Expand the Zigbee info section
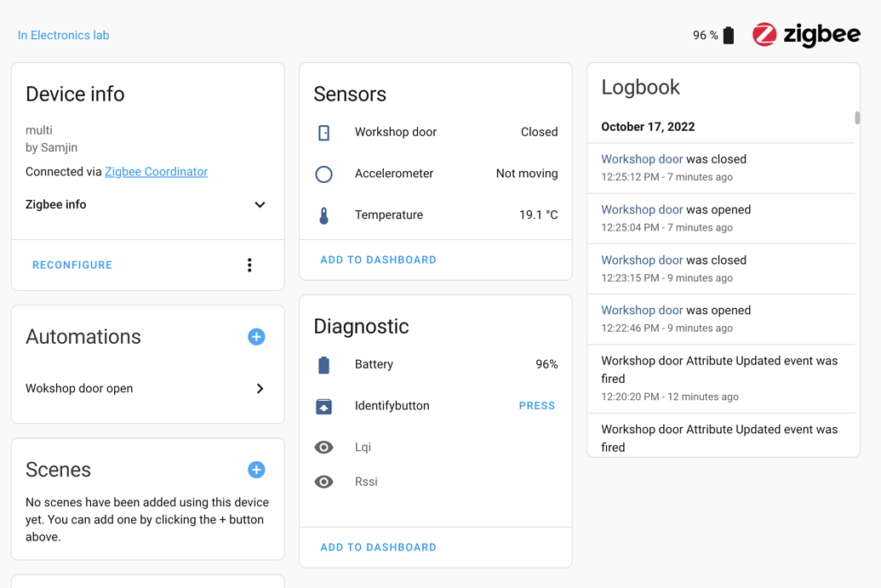The image size is (881, 588). (x=260, y=204)
